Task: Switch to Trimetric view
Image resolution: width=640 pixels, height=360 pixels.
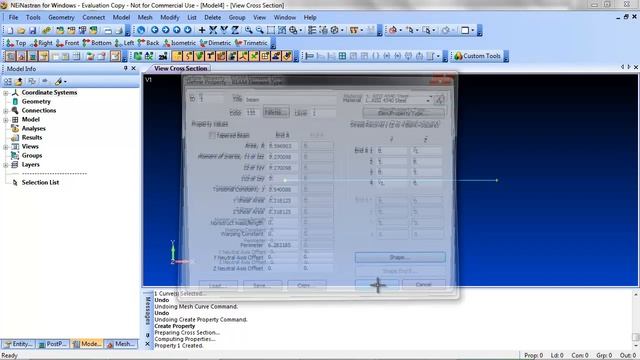Action: click(251, 43)
